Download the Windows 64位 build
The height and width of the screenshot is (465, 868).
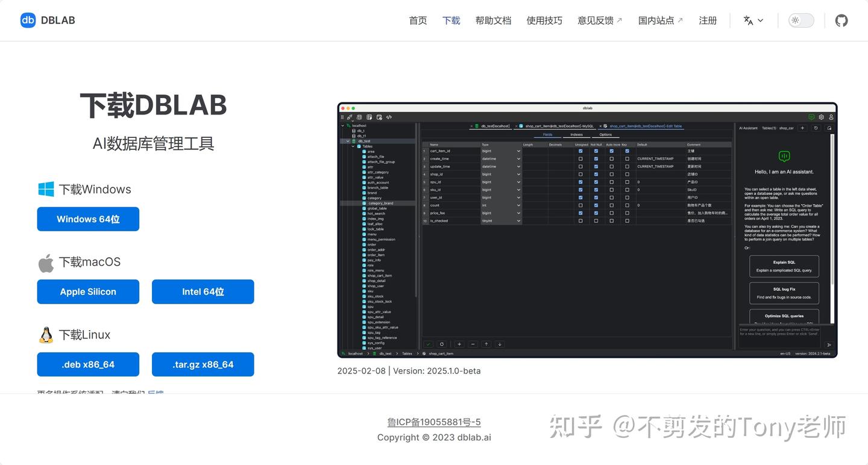[88, 219]
